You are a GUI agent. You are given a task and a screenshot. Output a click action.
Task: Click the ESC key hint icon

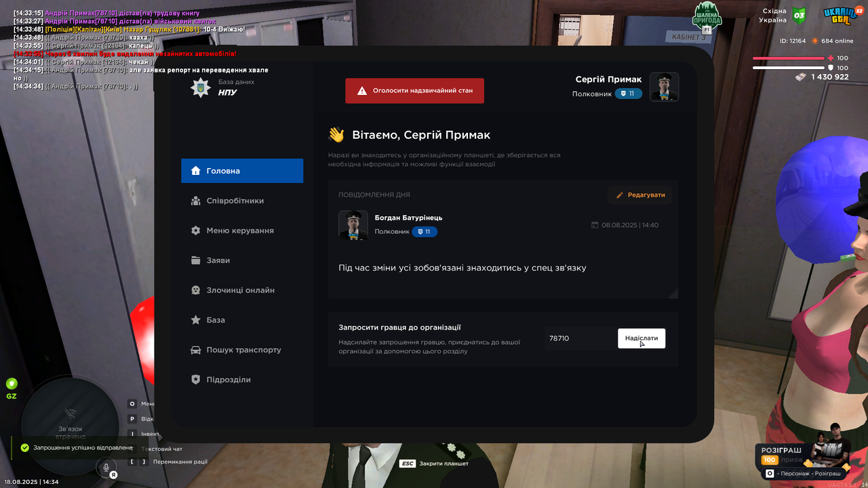(x=408, y=464)
